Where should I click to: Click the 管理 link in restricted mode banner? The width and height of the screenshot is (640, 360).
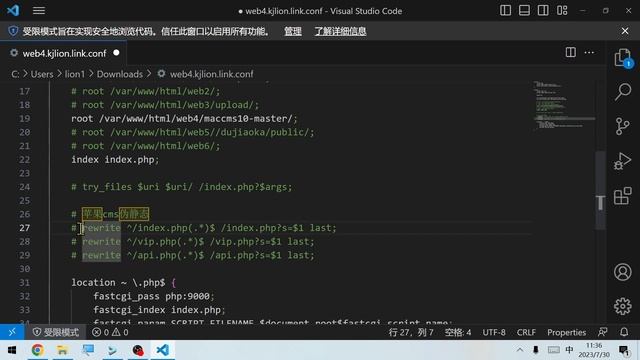pos(293,31)
